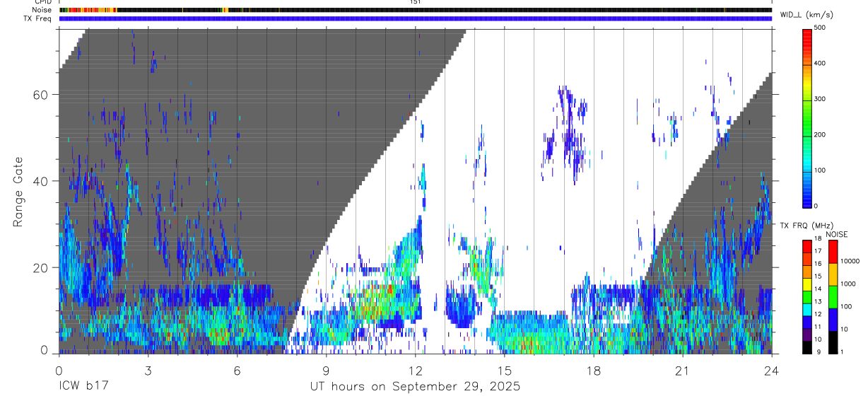Click the 'WID⊥ (km/s)' colorbar title
This screenshot has width=868, height=401.
tap(808, 14)
